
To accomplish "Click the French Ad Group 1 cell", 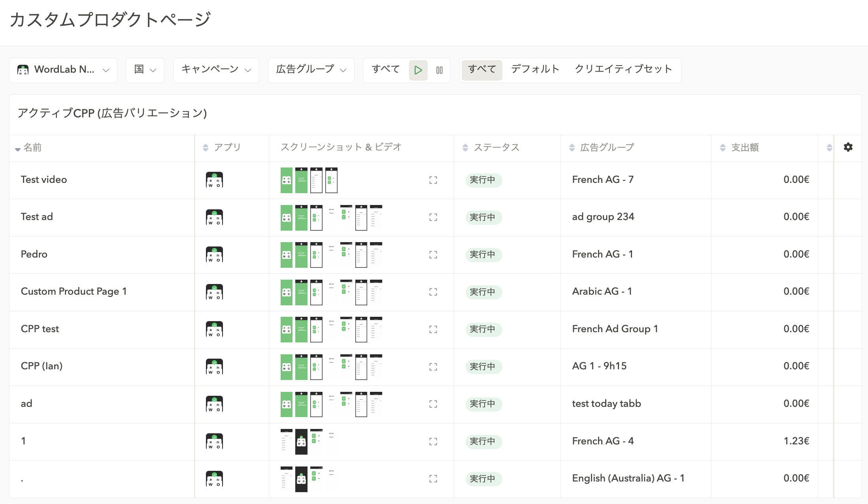I will 615,329.
